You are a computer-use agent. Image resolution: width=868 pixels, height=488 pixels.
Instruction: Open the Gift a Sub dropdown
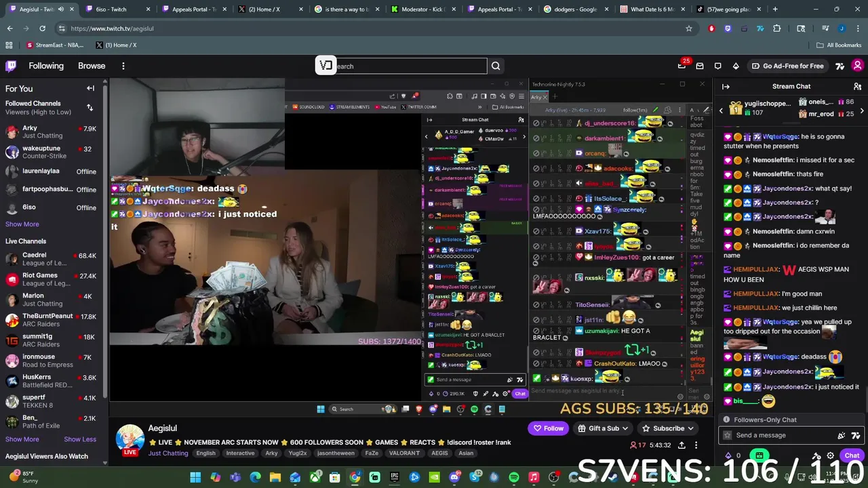pos(602,428)
